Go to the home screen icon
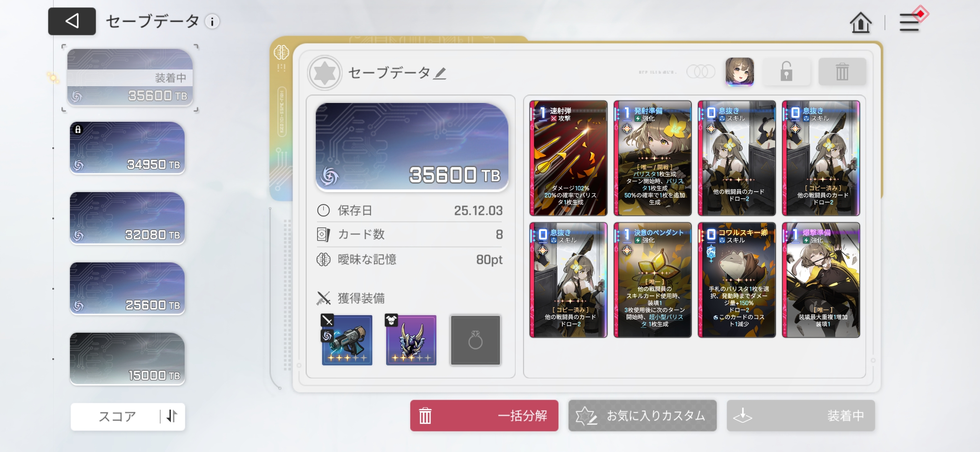Viewport: 980px width, 452px height. pyautogui.click(x=861, y=22)
